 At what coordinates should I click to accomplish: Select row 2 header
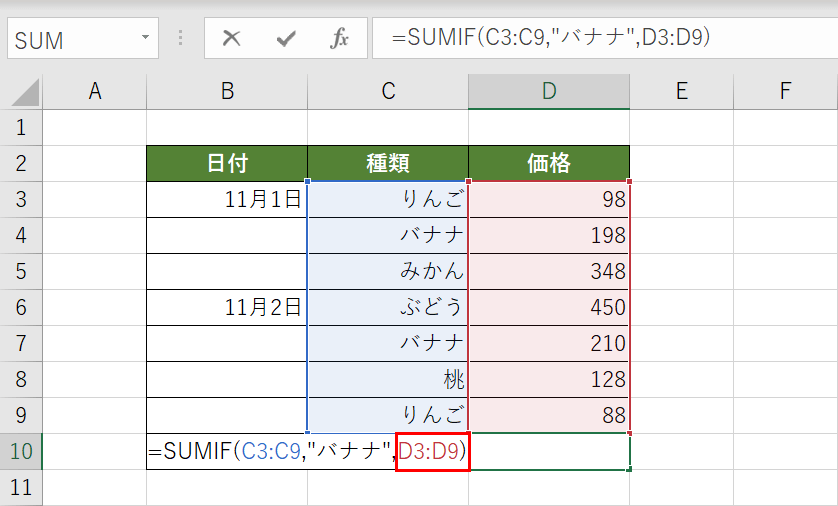tap(21, 163)
